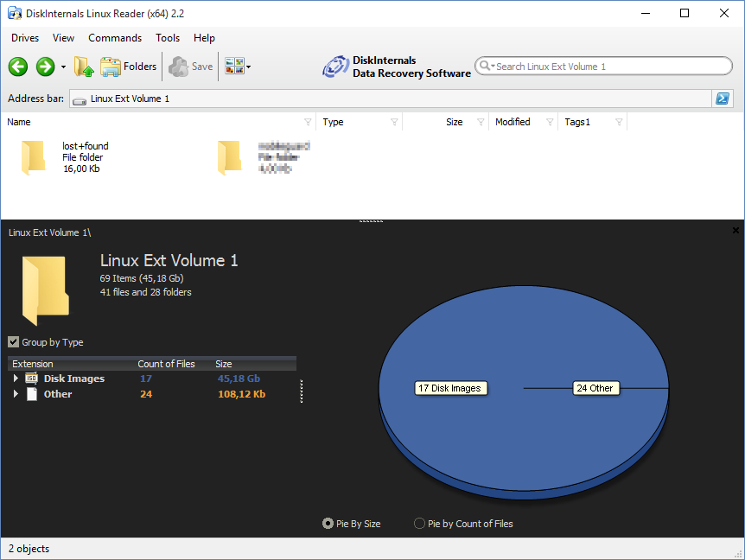Open the Type column filter
Screen dimensions: 745x560
(394, 122)
